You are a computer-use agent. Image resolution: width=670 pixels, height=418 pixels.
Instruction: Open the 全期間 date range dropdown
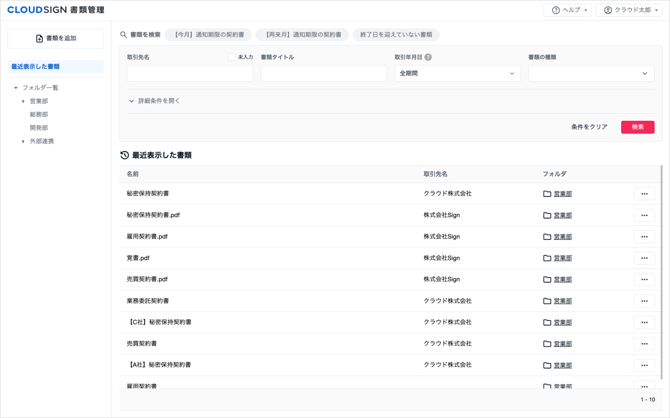point(457,74)
